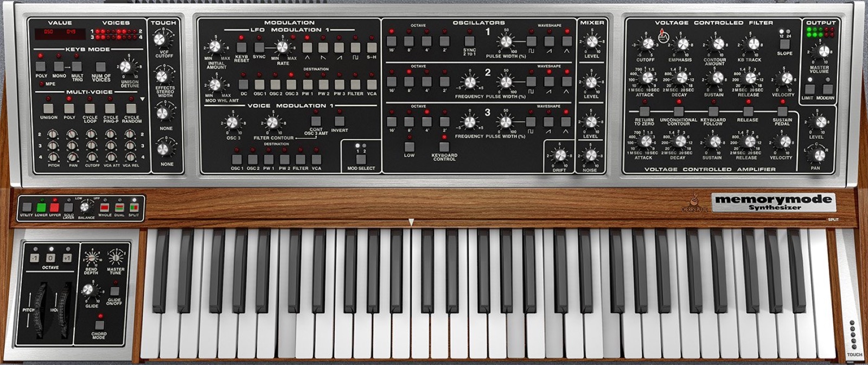Click the Solo Layer button
868x365 pixels.
point(68,207)
